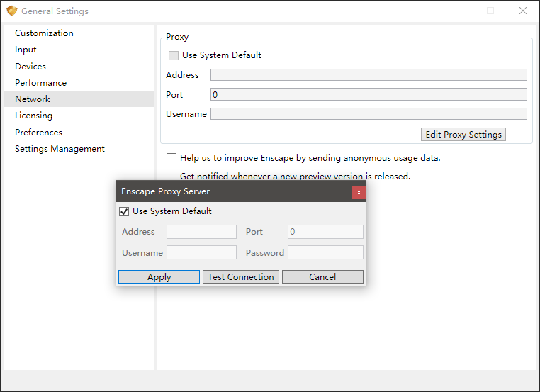Switch to the Devices settings page

coord(79,66)
